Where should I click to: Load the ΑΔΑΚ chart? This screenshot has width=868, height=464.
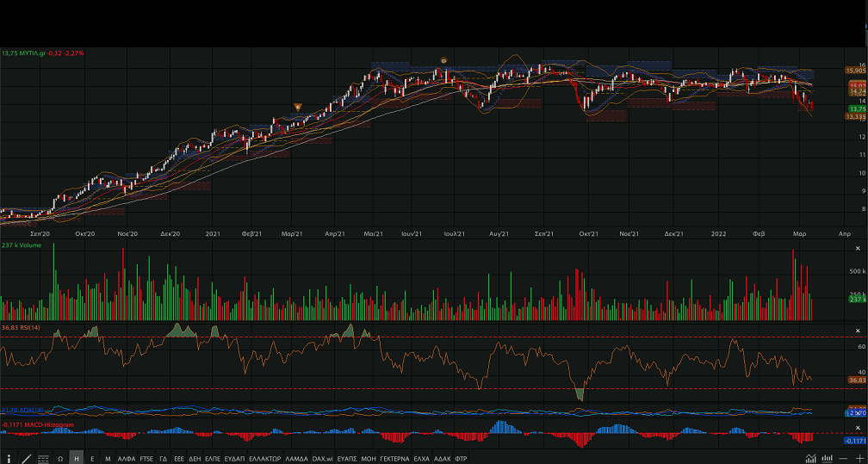click(x=444, y=459)
